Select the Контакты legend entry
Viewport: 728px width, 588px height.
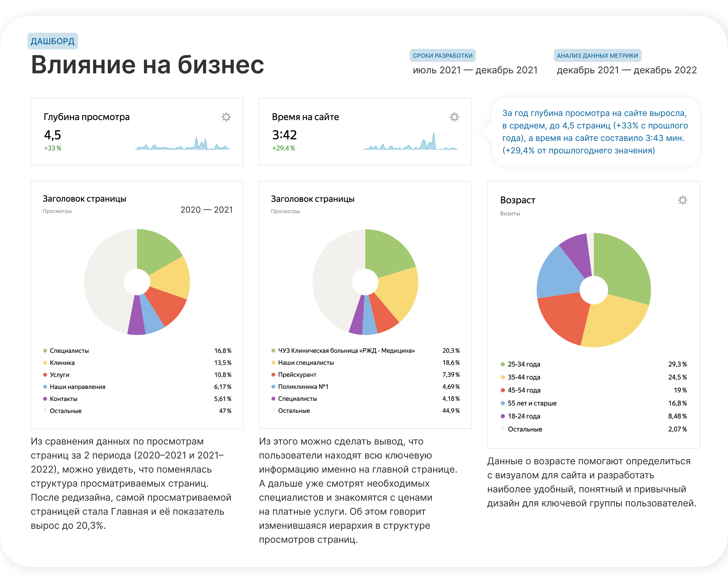pyautogui.click(x=63, y=399)
